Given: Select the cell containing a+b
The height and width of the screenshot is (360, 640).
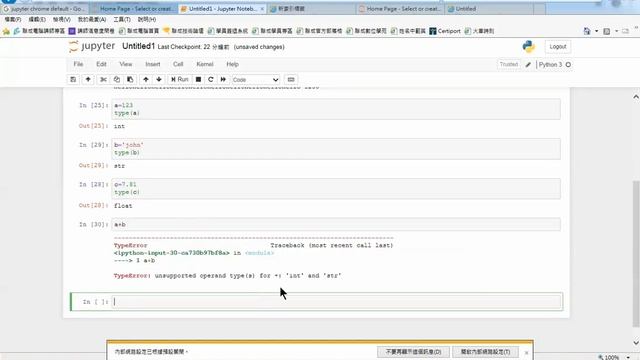Looking at the screenshot, I should (x=336, y=224).
